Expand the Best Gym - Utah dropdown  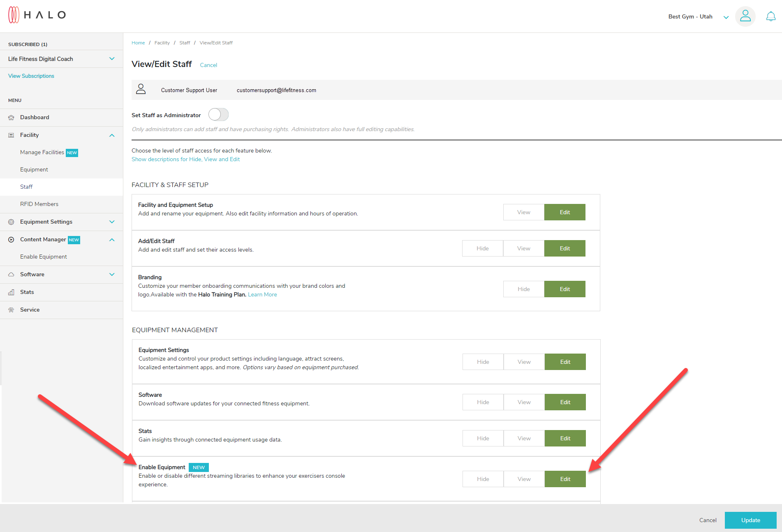(x=726, y=17)
